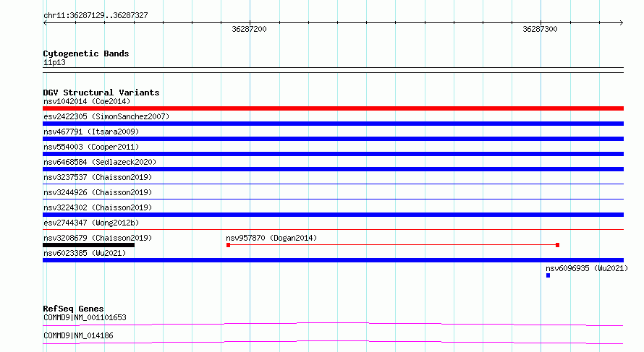Click the 36287300 ruler position label
The image size is (644, 352).
[540, 29]
